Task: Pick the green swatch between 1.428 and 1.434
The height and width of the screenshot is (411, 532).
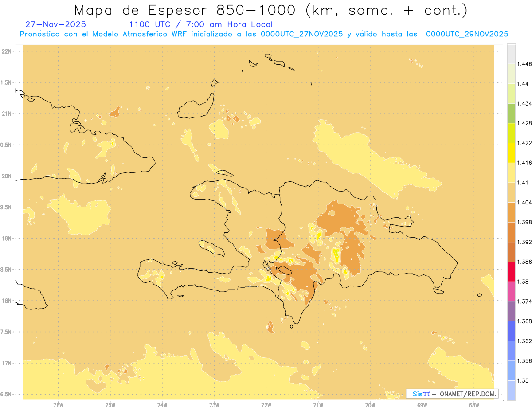Action: 511,113
